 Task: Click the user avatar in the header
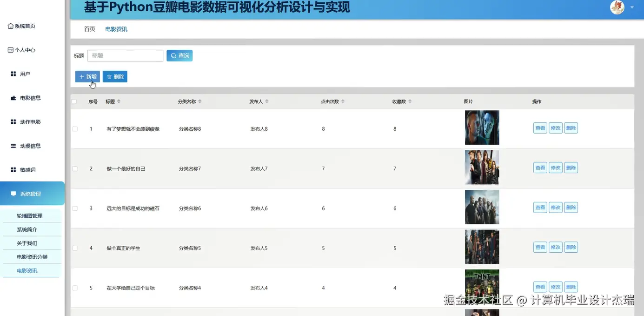click(x=617, y=7)
